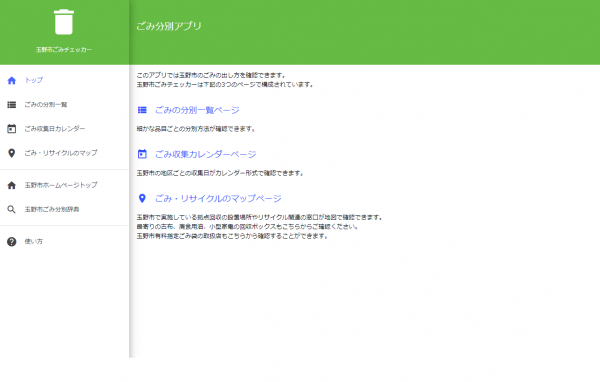Click the home icon beside 玉野市ホームページトップ
600x382 pixels.
tap(12, 185)
